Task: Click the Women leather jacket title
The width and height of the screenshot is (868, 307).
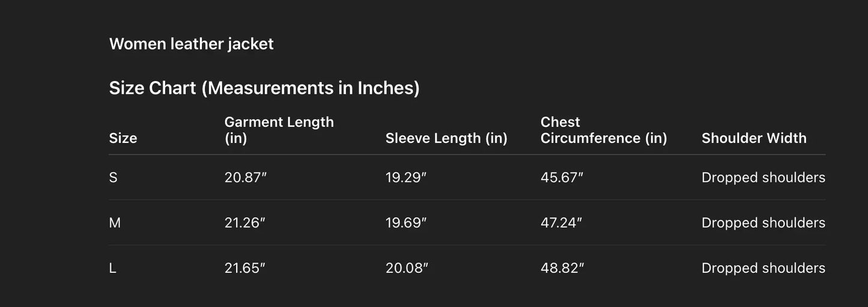Action: pyautogui.click(x=191, y=44)
